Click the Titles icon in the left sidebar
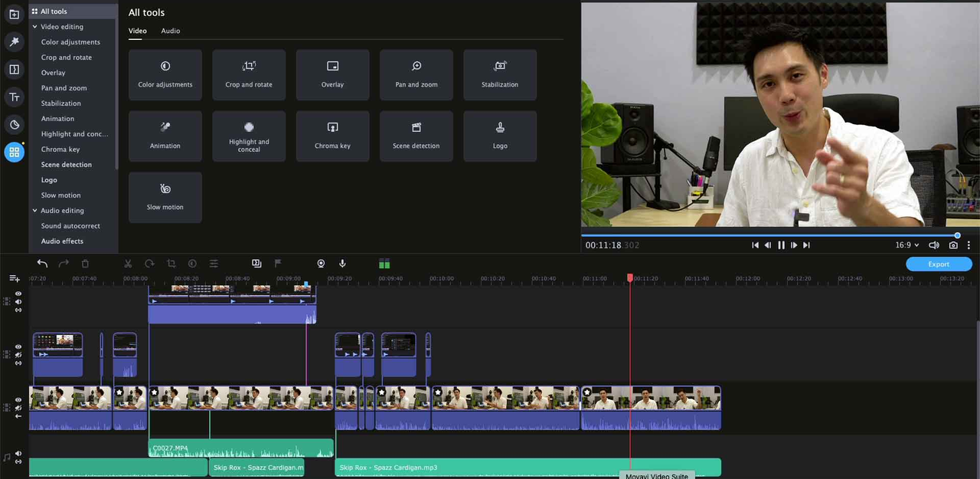The image size is (980, 479). pos(14,97)
